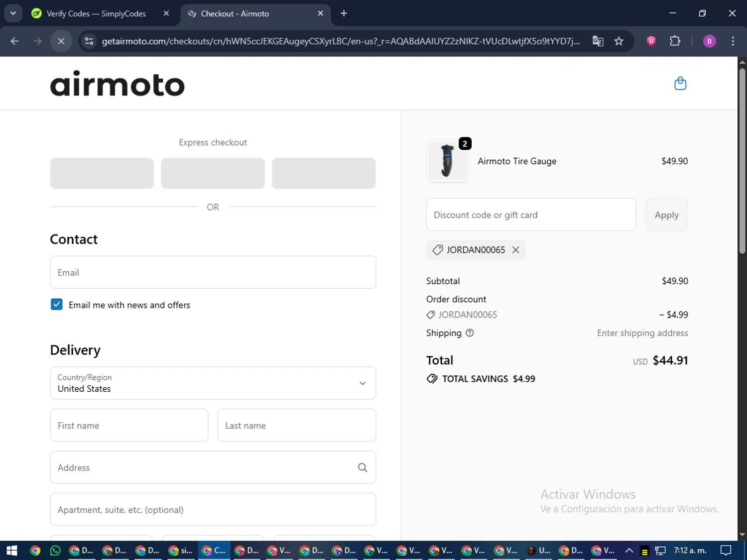
Task: Click the browser forward arrow
Action: pos(37,41)
